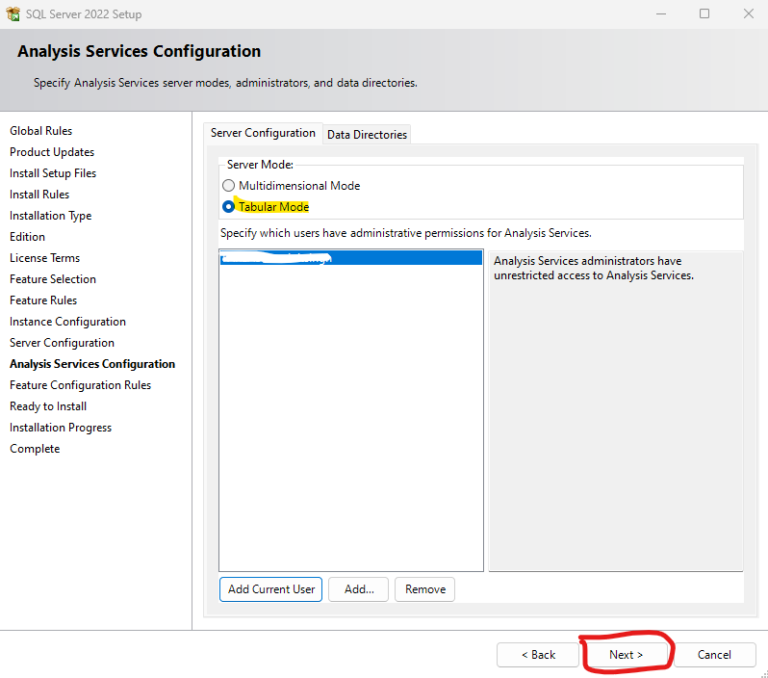Click the Instance Configuration step

(68, 321)
